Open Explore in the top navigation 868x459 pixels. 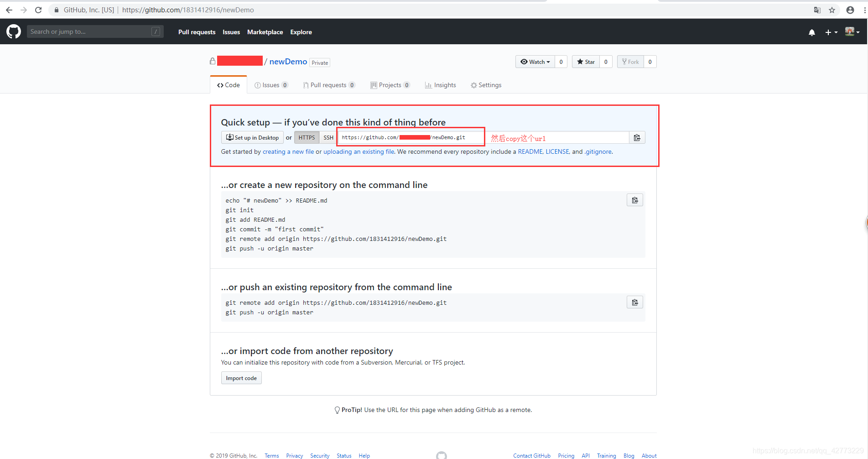pyautogui.click(x=301, y=32)
